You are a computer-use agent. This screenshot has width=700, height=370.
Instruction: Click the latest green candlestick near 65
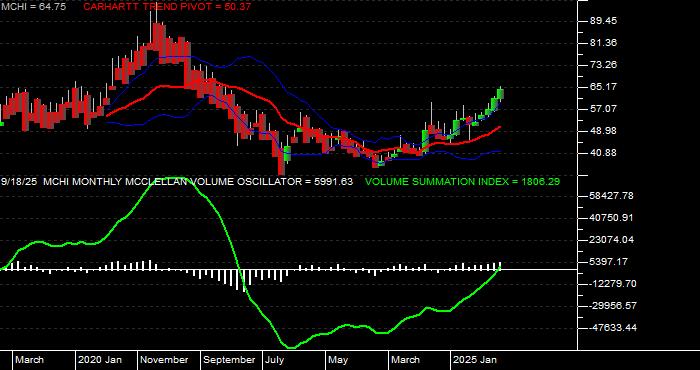500,94
